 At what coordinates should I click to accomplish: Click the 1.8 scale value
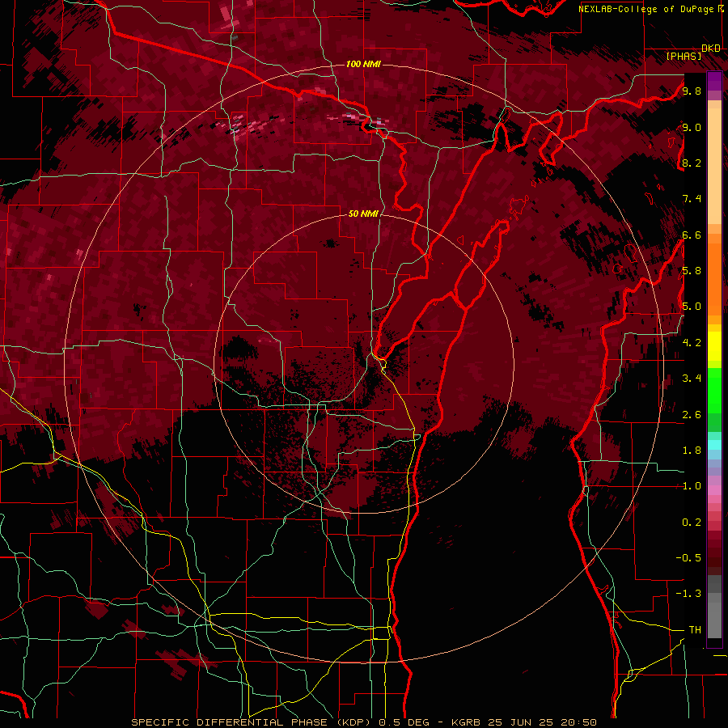[x=692, y=451]
